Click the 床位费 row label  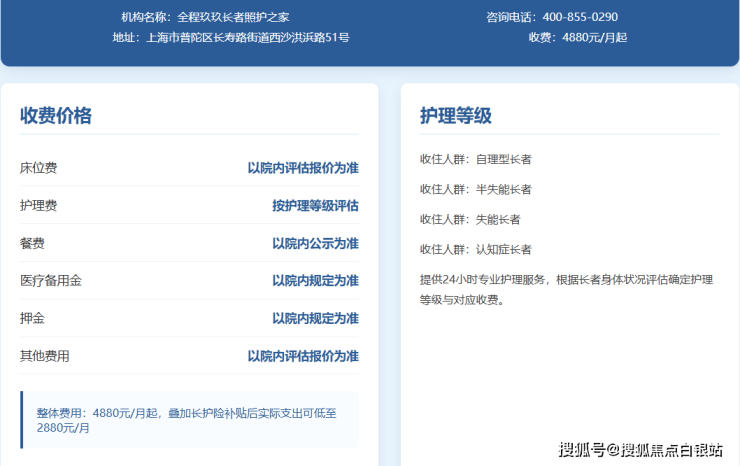(39, 168)
